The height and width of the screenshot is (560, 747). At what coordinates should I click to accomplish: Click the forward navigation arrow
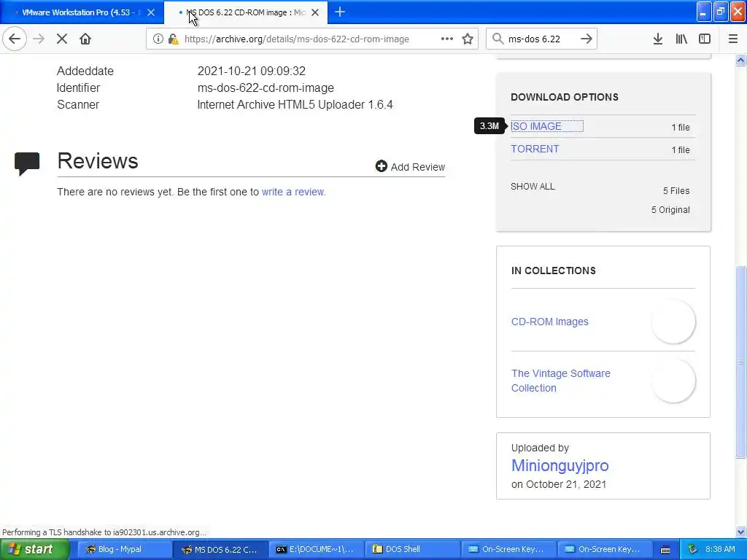click(39, 39)
